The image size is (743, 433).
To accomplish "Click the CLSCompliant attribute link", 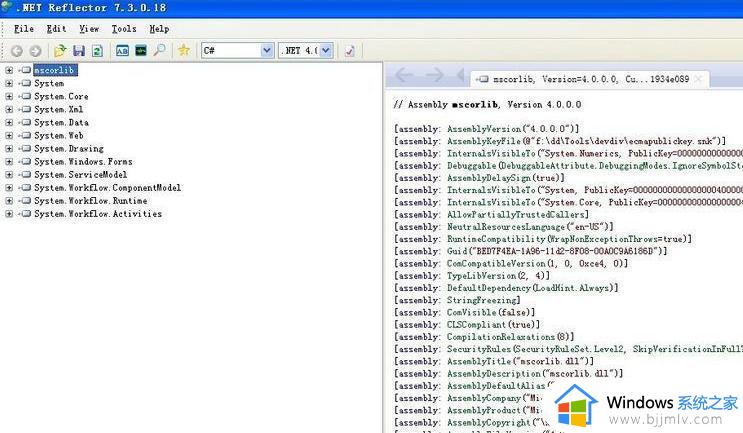I will pos(476,325).
